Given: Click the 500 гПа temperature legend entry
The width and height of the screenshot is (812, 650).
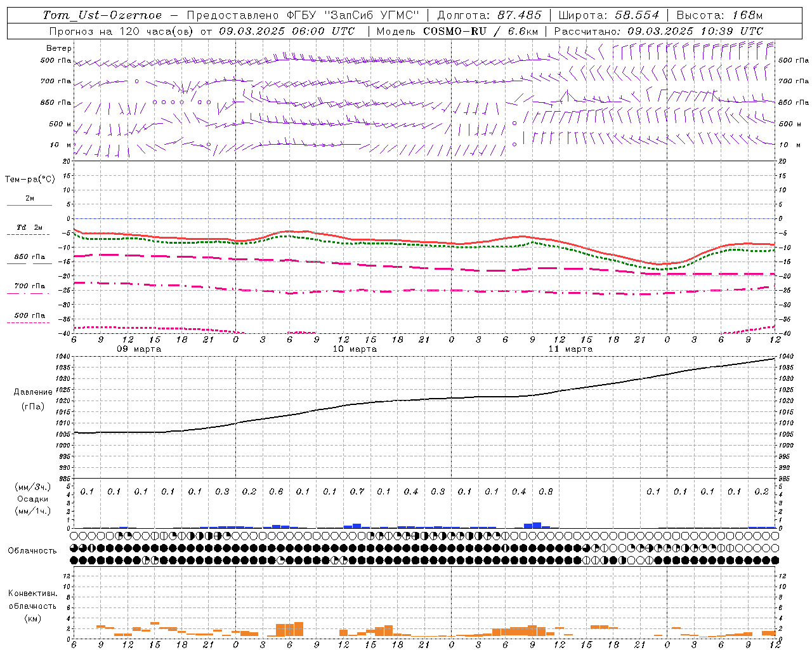Looking at the screenshot, I should point(29,315).
